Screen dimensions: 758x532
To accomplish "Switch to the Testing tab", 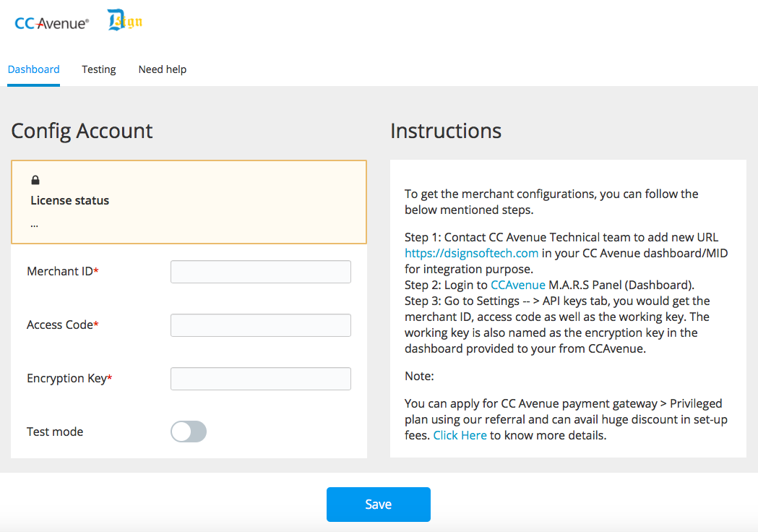I will tap(98, 69).
